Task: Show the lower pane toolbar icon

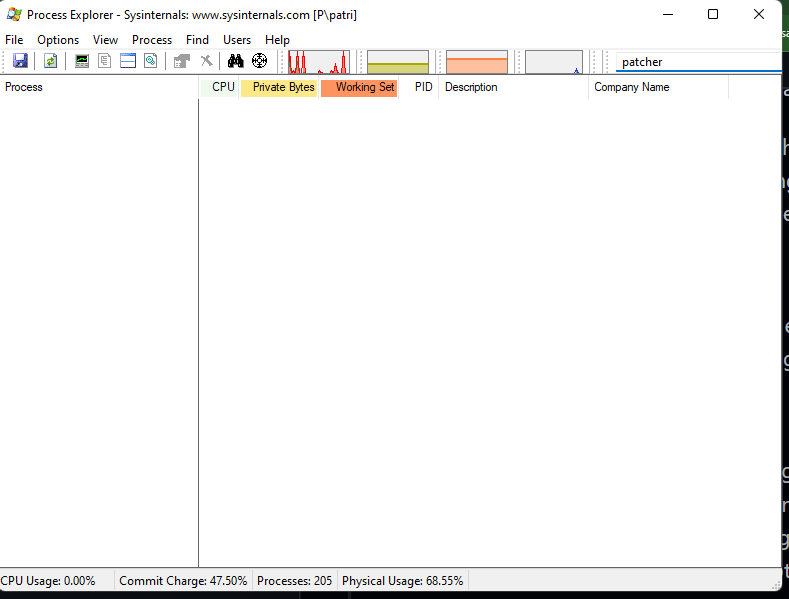Action: (x=128, y=61)
